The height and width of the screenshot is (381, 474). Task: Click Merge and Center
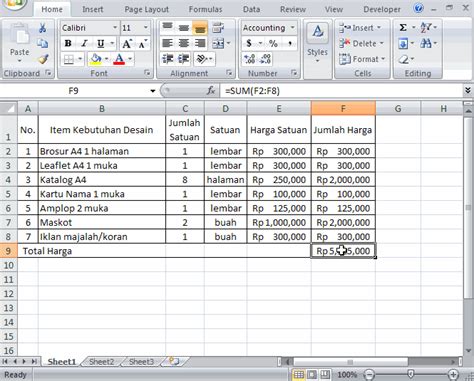(218, 43)
